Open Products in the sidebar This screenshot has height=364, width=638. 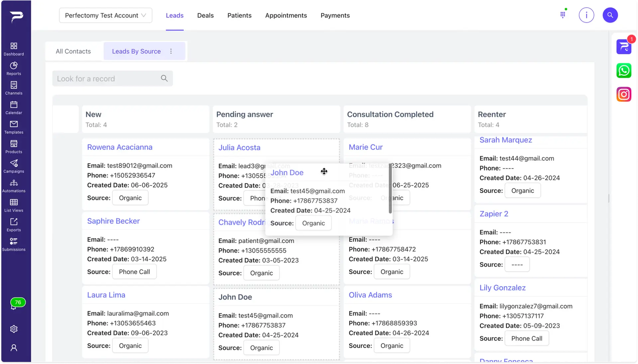(x=14, y=147)
